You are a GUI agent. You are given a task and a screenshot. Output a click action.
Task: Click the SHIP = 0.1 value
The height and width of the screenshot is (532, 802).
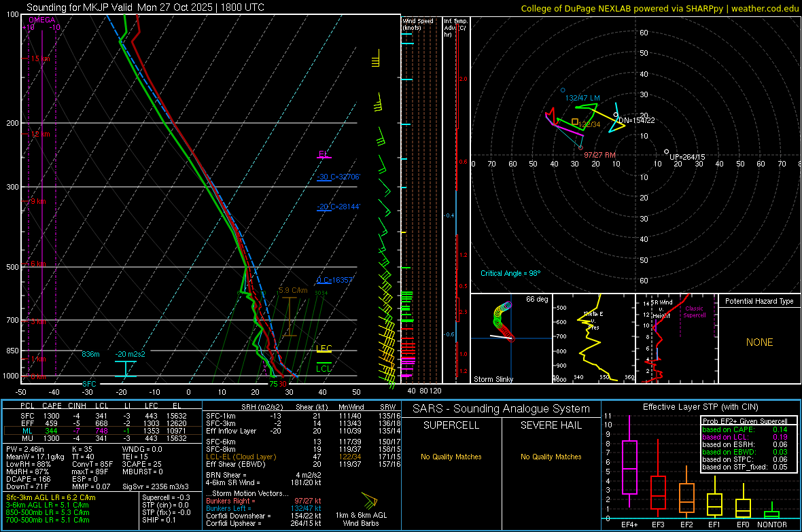click(158, 520)
